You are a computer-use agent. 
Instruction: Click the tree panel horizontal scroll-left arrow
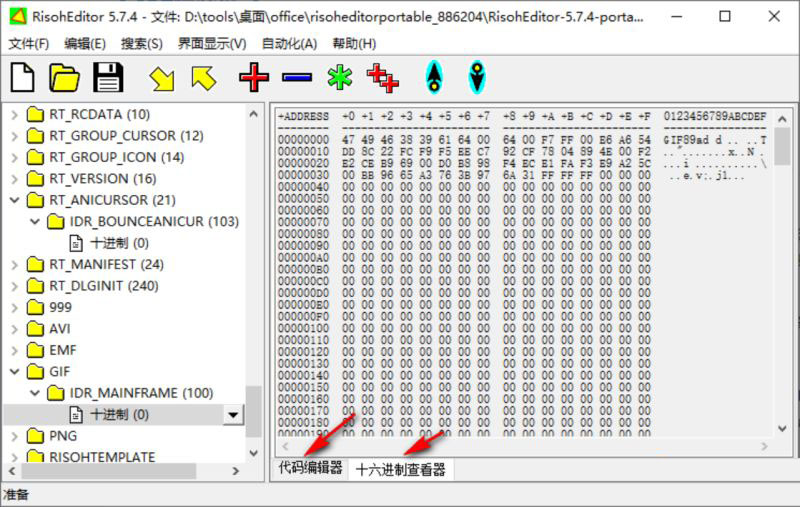(x=12, y=471)
